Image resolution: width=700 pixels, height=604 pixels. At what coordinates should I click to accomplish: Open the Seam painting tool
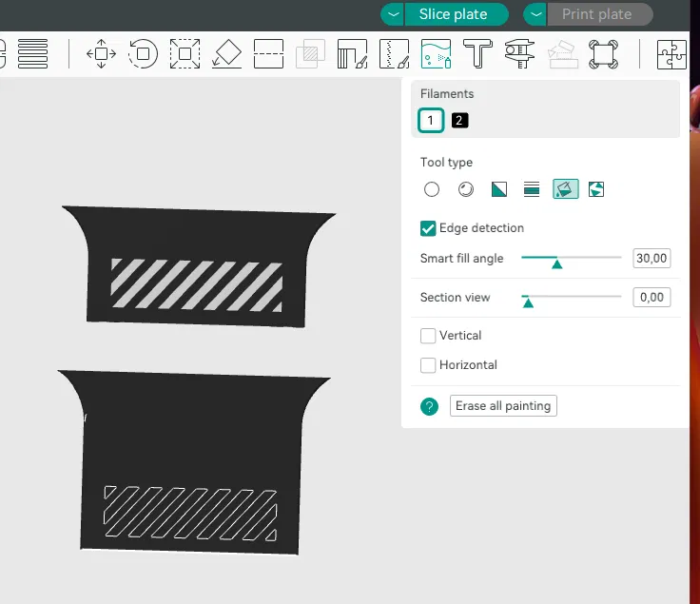click(x=394, y=54)
